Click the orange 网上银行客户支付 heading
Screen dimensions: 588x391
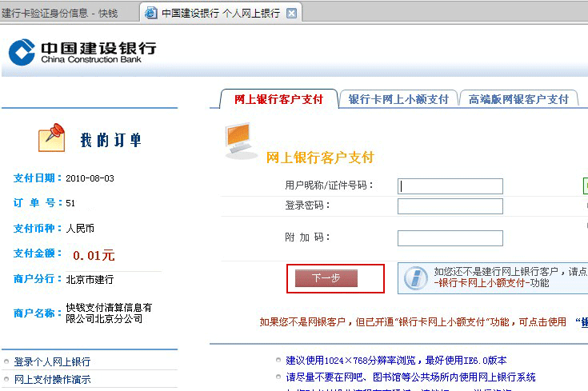point(320,158)
